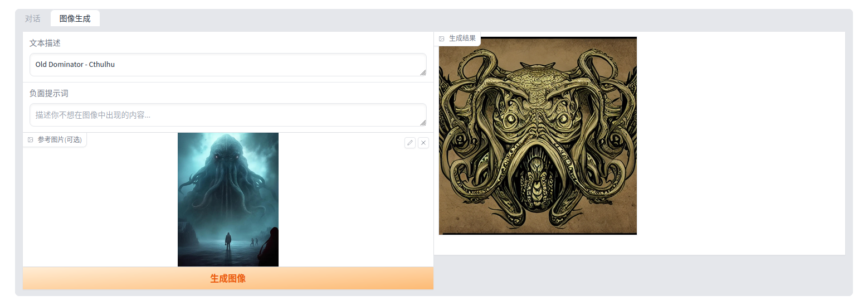
Task: Click the 负面提示词 label
Action: (x=49, y=93)
